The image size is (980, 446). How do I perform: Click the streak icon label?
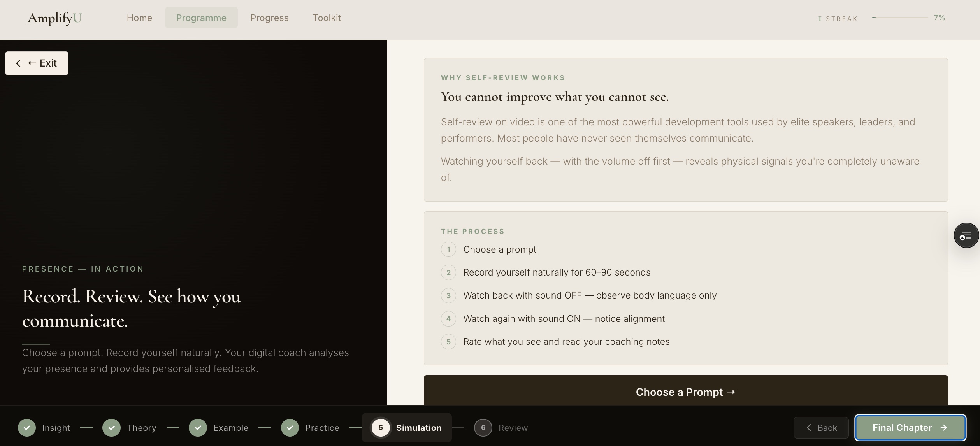(838, 19)
